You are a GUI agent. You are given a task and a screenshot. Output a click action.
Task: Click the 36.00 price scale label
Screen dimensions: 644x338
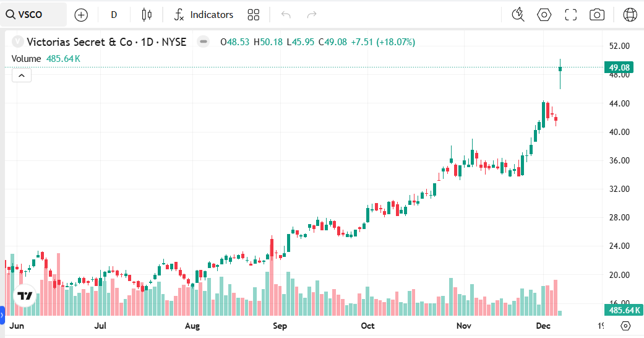coord(619,160)
